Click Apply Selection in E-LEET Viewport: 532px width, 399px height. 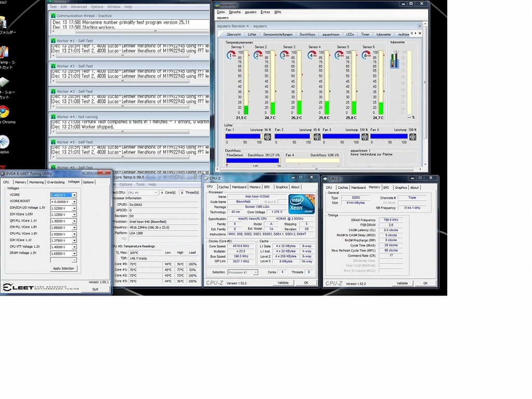pyautogui.click(x=63, y=269)
